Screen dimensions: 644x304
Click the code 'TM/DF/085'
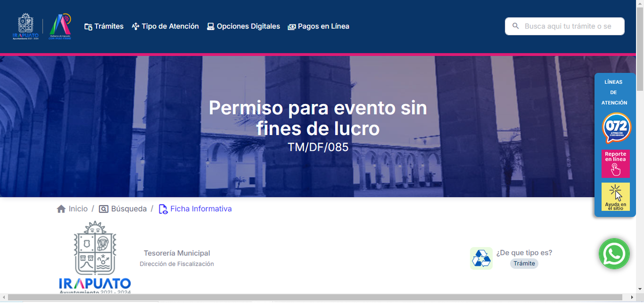[x=318, y=147]
